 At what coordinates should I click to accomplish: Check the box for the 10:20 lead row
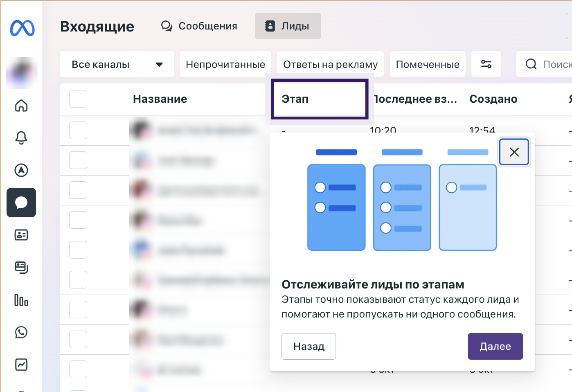coord(78,131)
